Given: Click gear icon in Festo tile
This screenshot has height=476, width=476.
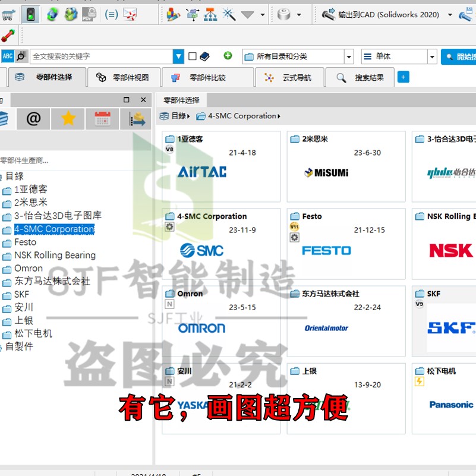Looking at the screenshot, I should (294, 237).
